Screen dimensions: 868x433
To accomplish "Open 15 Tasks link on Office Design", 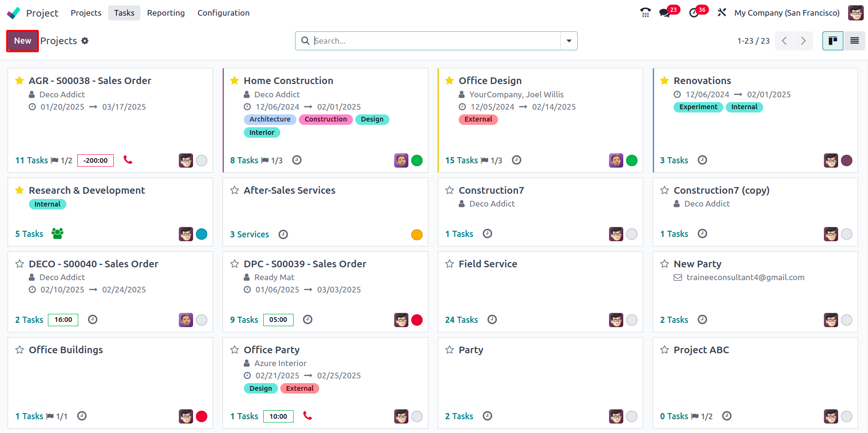I will click(462, 160).
